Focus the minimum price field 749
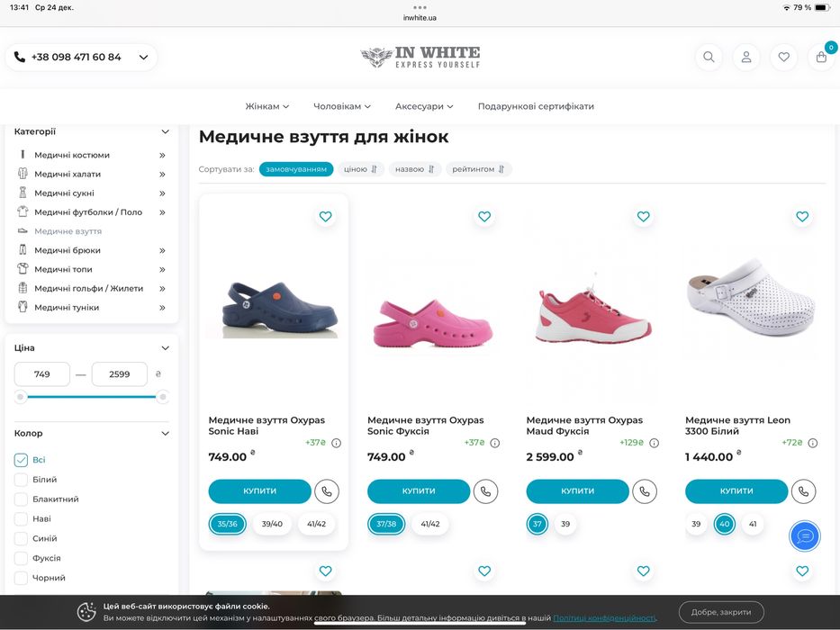The height and width of the screenshot is (630, 840). (x=41, y=374)
